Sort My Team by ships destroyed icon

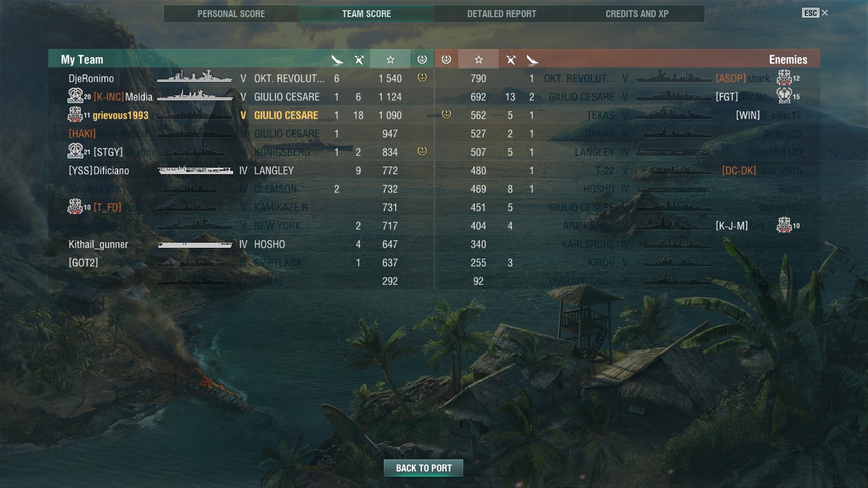click(x=337, y=60)
